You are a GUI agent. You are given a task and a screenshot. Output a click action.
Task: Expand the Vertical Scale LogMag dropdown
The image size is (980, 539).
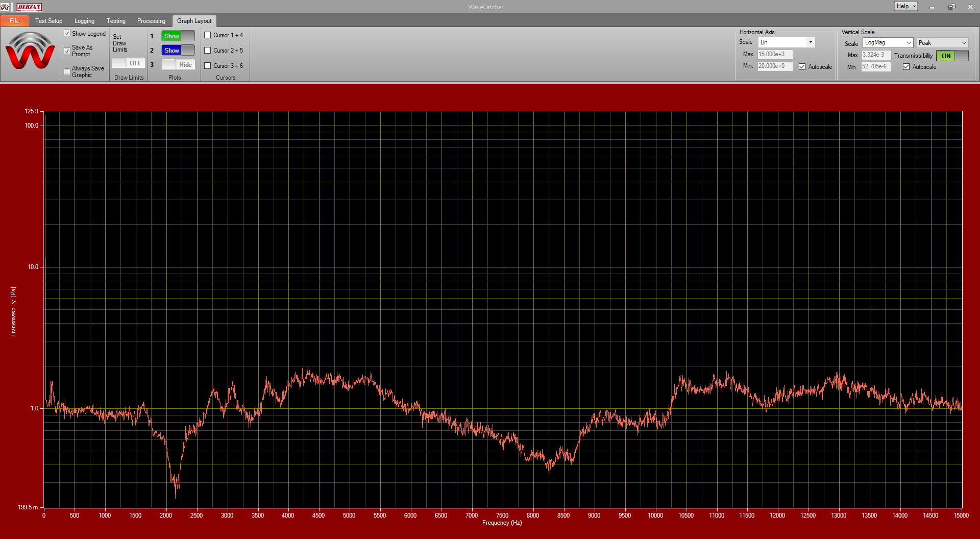tap(909, 43)
